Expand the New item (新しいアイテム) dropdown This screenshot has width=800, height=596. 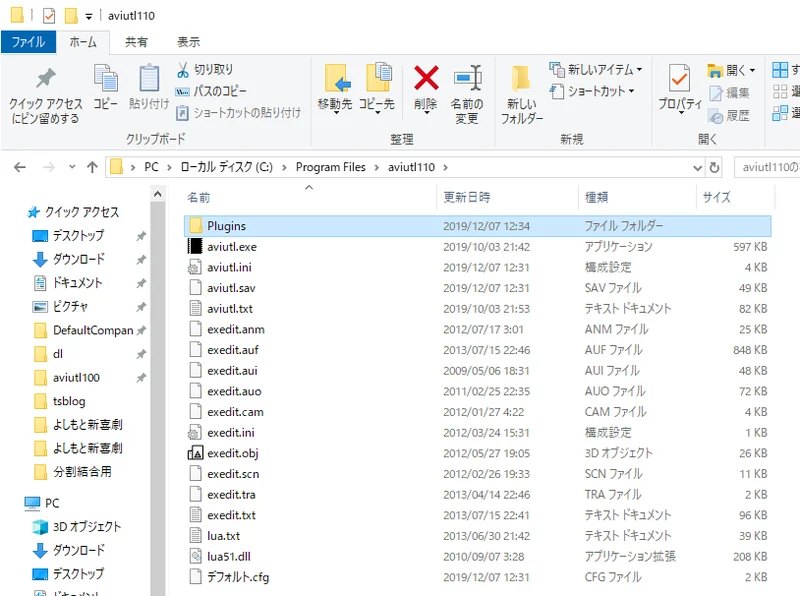(x=639, y=70)
